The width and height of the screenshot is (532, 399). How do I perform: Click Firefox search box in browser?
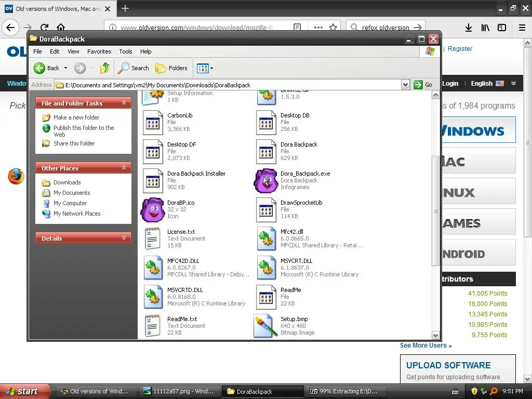(x=385, y=28)
